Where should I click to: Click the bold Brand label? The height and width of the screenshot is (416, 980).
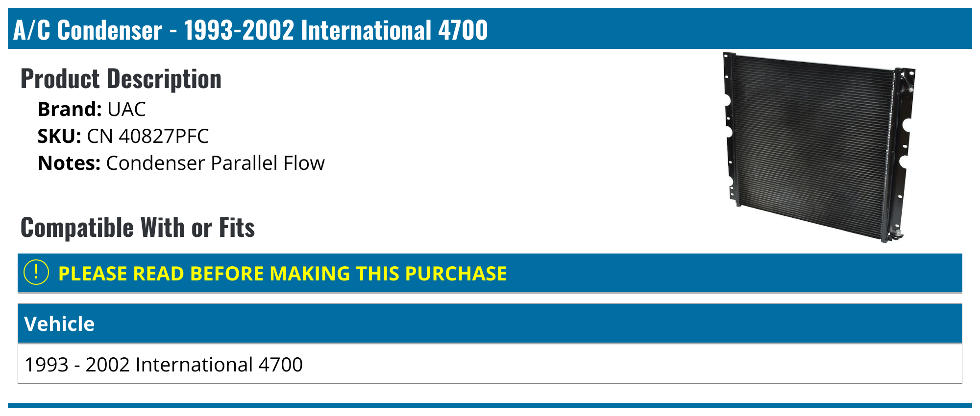coord(70,109)
